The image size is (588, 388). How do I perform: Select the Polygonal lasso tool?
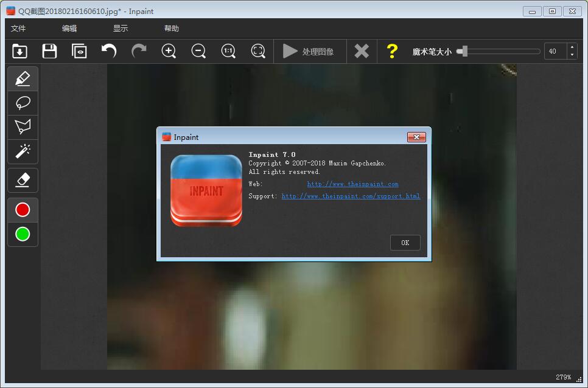coord(23,127)
